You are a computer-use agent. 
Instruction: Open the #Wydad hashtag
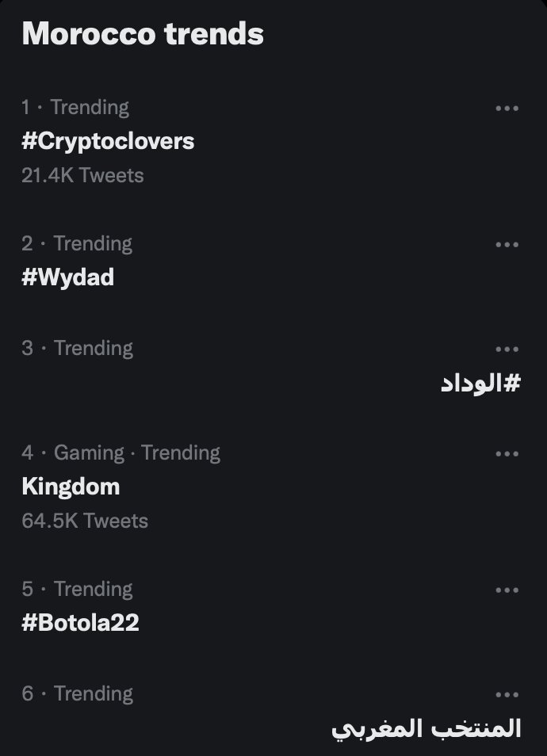point(68,277)
